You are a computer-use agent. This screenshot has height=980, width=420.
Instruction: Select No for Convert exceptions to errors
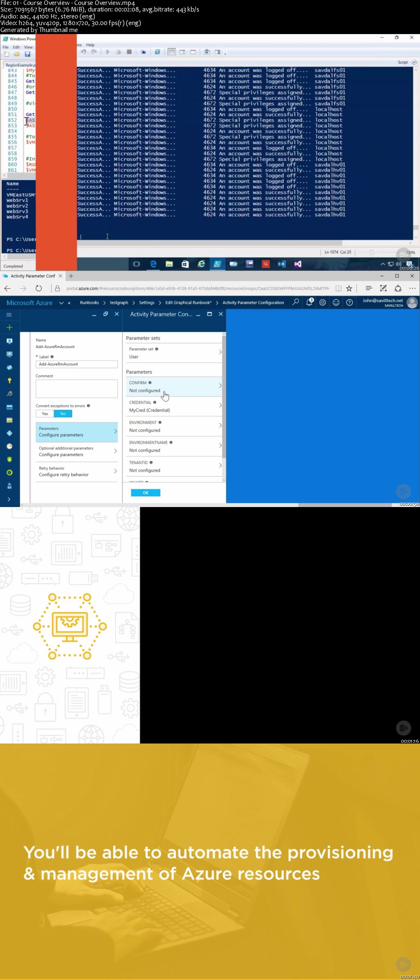tap(63, 413)
